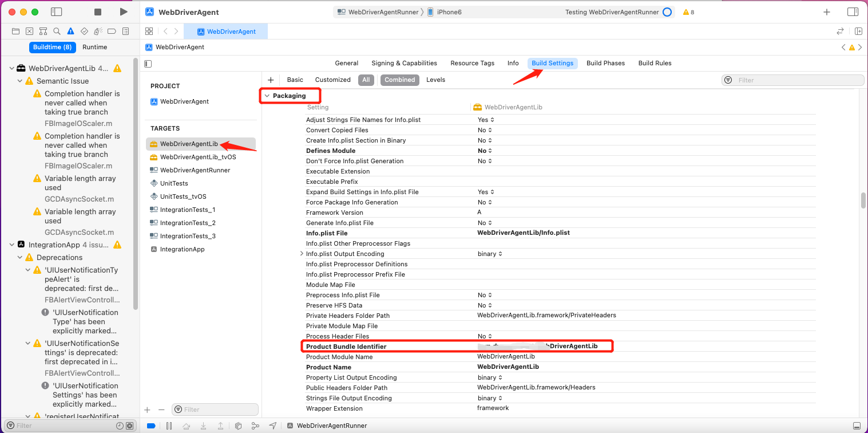Image resolution: width=868 pixels, height=433 pixels.
Task: Open the Breakpoint navigator
Action: [x=112, y=32]
